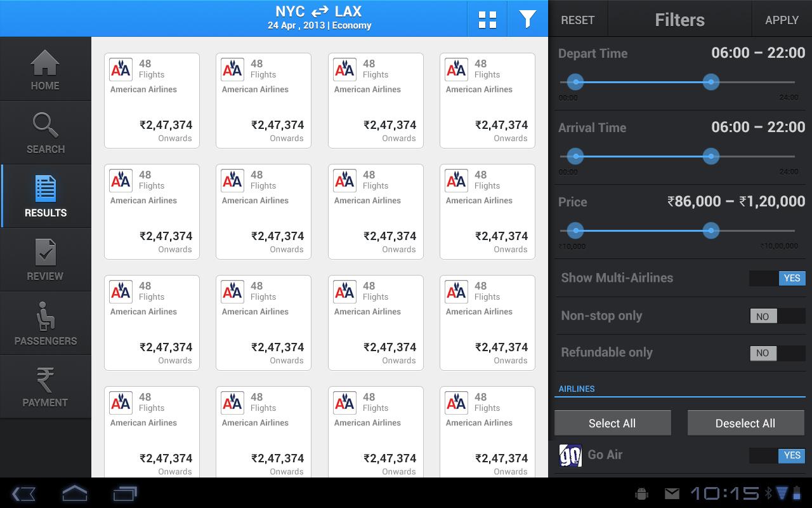812x508 pixels.
Task: Switch to grid view layout icon
Action: point(487,20)
